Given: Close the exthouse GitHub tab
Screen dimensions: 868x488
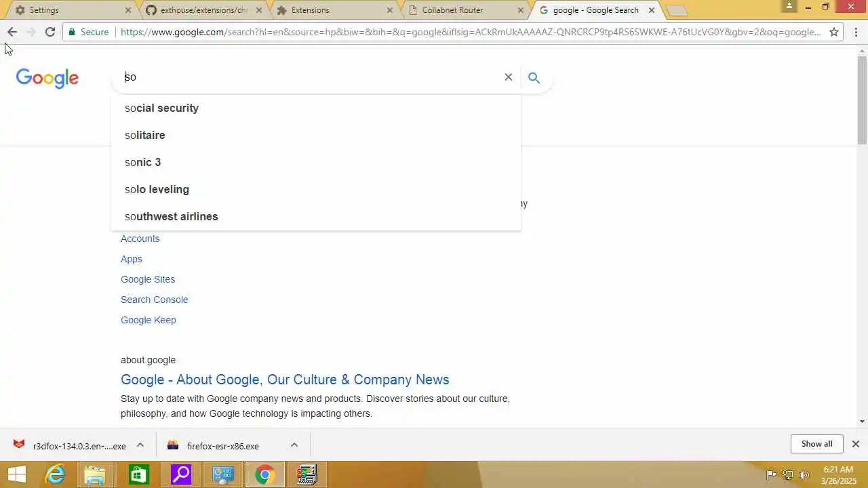Looking at the screenshot, I should [x=258, y=10].
